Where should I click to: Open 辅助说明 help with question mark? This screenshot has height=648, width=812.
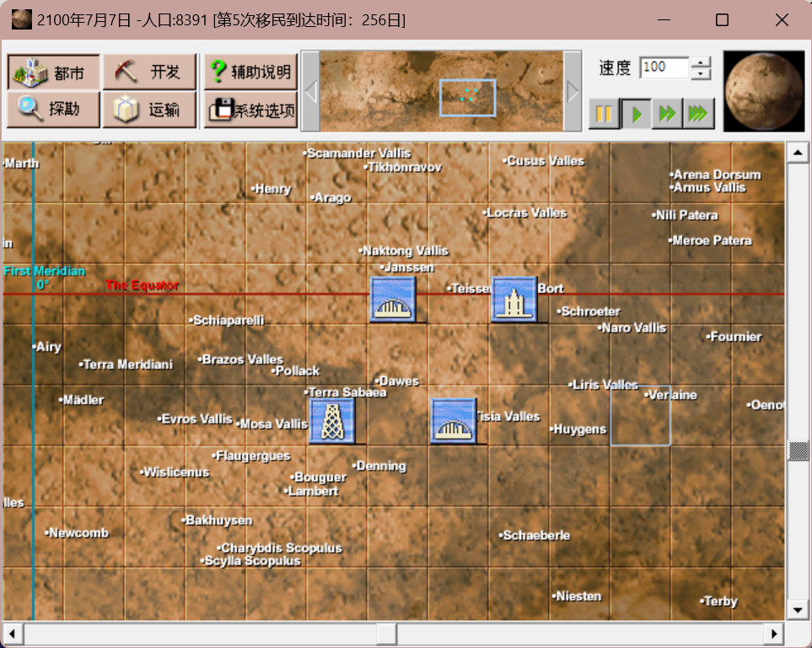[250, 73]
